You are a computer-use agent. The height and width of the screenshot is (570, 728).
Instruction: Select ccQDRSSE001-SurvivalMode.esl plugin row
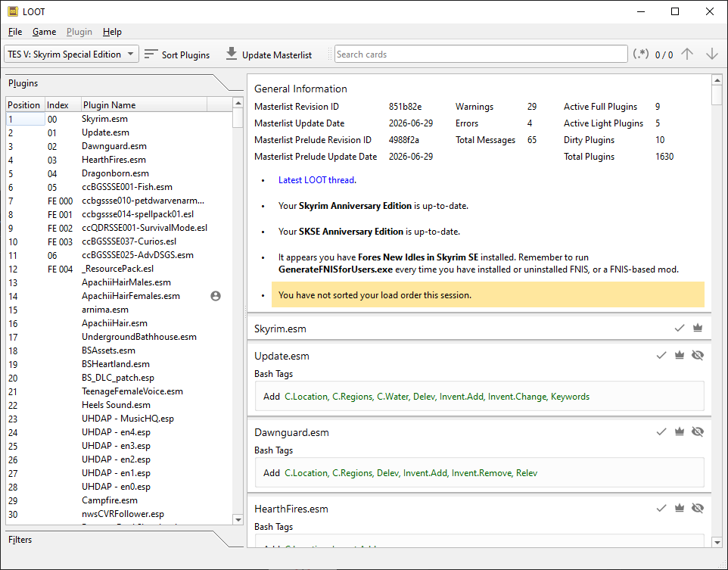tap(119, 228)
